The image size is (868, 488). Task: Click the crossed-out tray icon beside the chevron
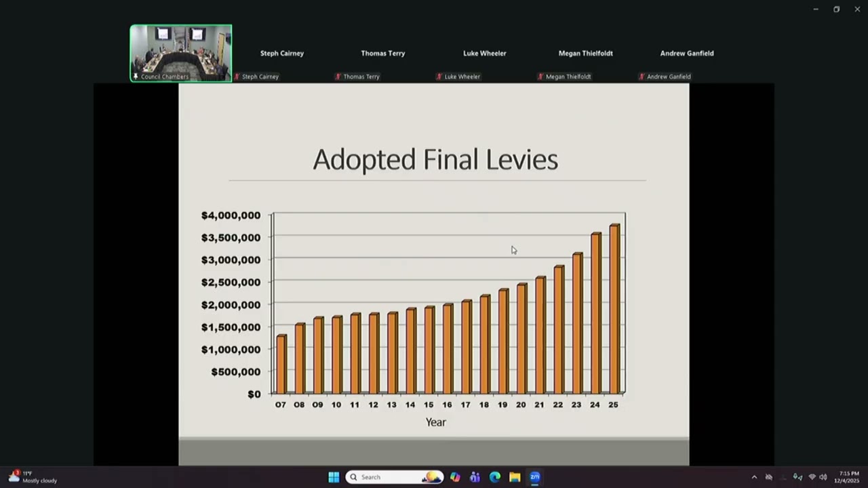point(769,477)
